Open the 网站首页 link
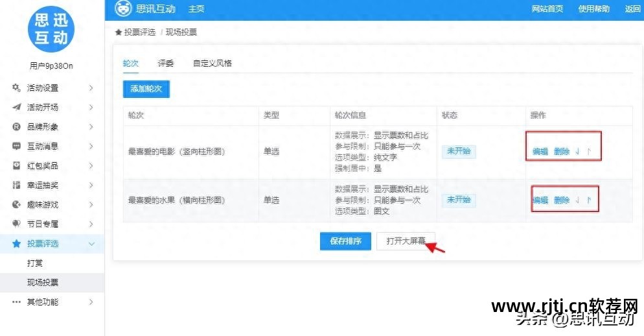This screenshot has width=644, height=336. (547, 8)
